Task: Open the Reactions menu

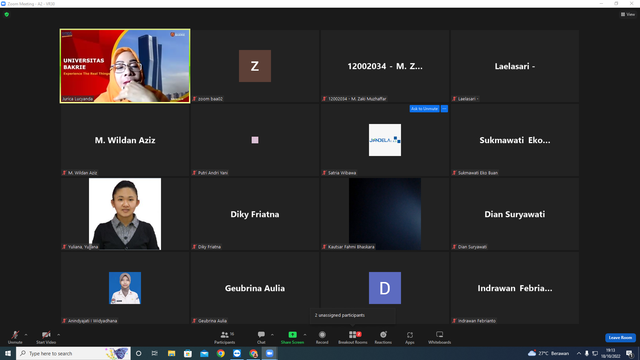Action: tap(383, 337)
